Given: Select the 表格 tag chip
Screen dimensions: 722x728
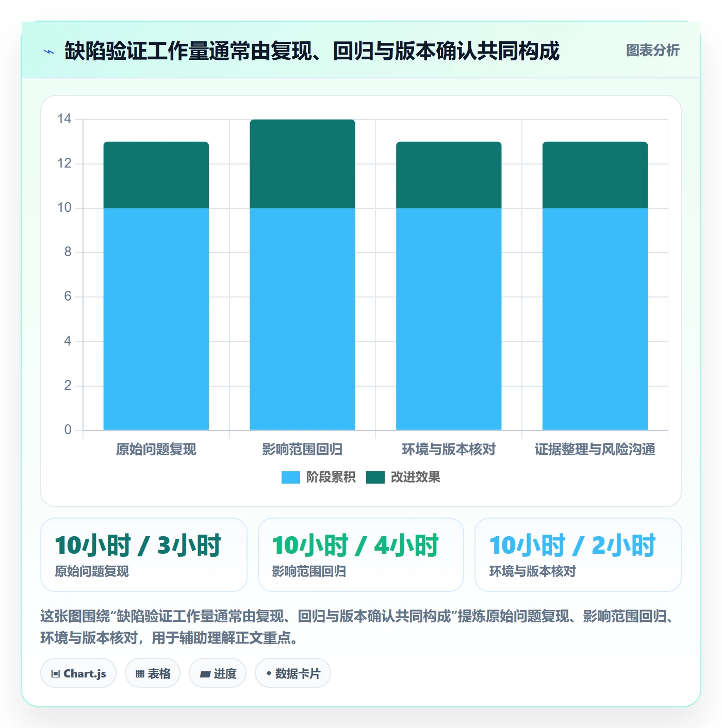Looking at the screenshot, I should 153,673.
